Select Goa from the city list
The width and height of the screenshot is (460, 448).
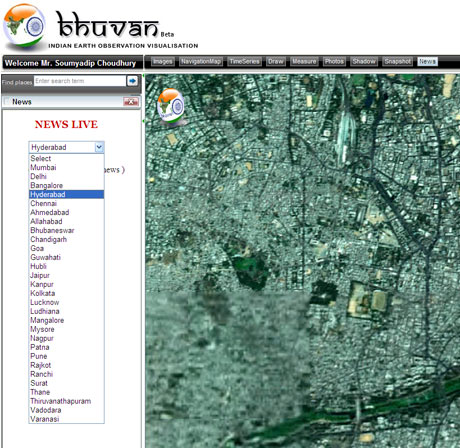[67, 248]
